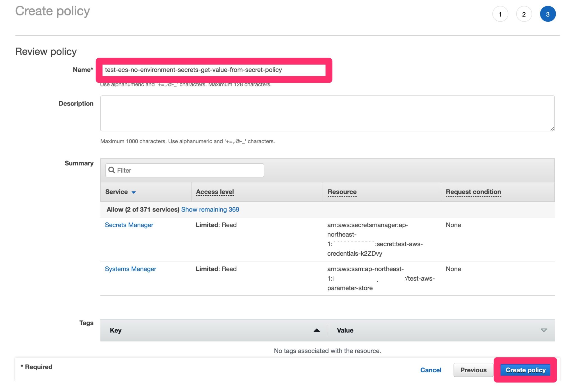This screenshot has height=392, width=575.
Task: Focus the policy Name input field
Action: click(214, 70)
